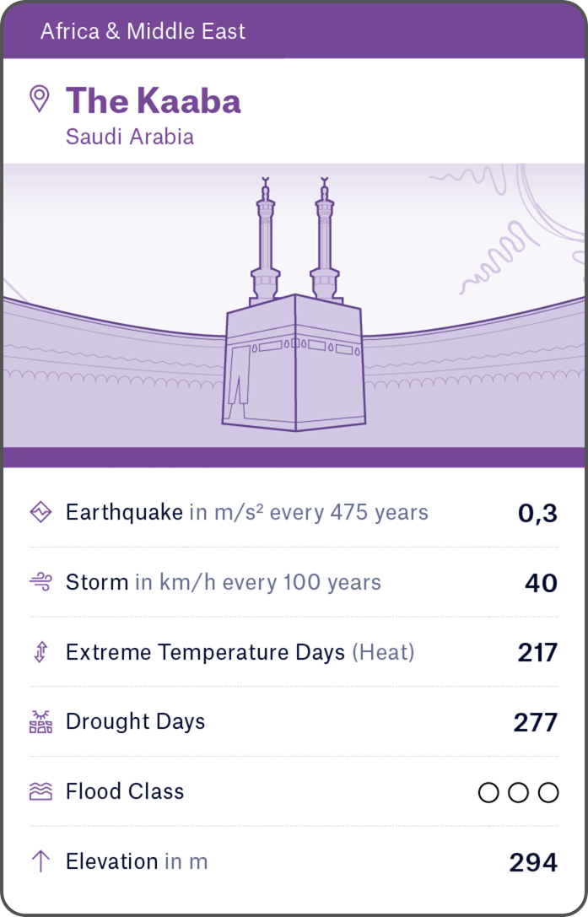Viewport: 588px width, 917px height.
Task: Click the storm speed value 40
Action: pyautogui.click(x=541, y=583)
